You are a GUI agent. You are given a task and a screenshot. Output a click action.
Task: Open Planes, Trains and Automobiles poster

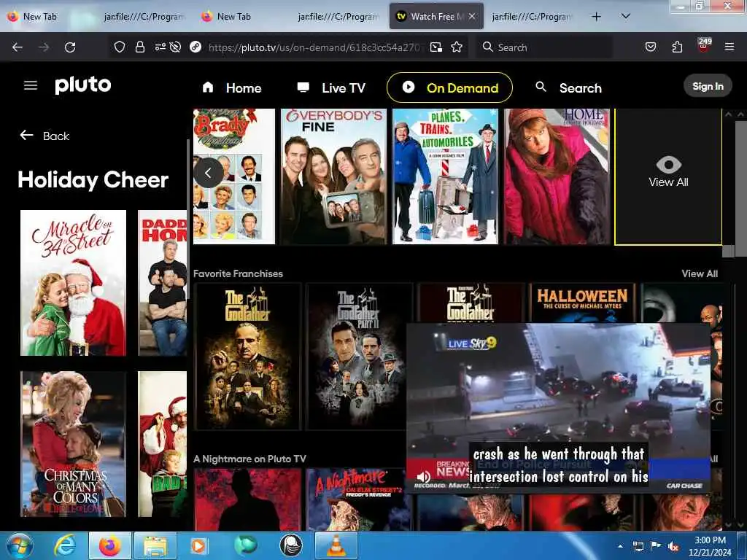tap(445, 176)
